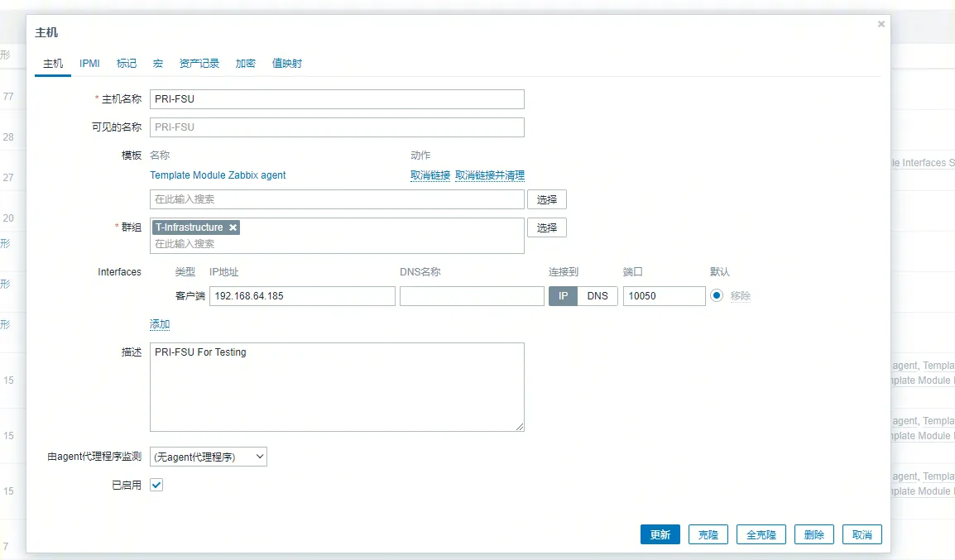The height and width of the screenshot is (560, 955).
Task: Switch connection mode to DNS
Action: pyautogui.click(x=597, y=296)
